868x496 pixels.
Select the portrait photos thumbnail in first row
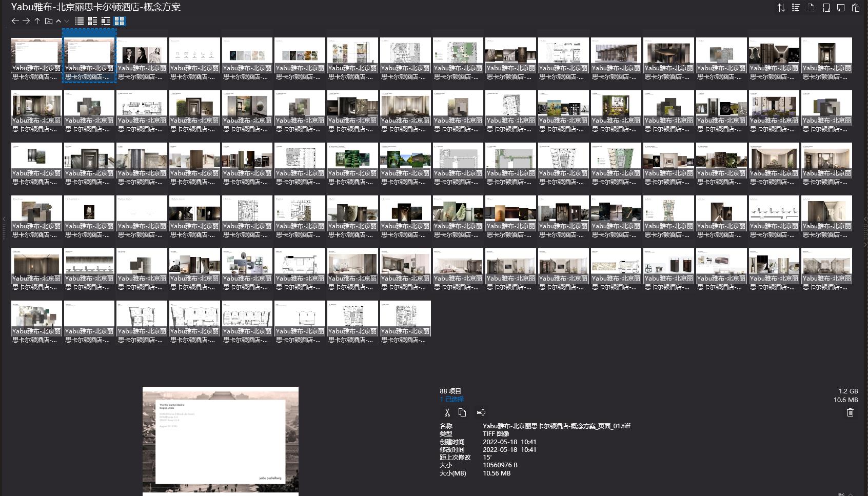pyautogui.click(x=142, y=50)
